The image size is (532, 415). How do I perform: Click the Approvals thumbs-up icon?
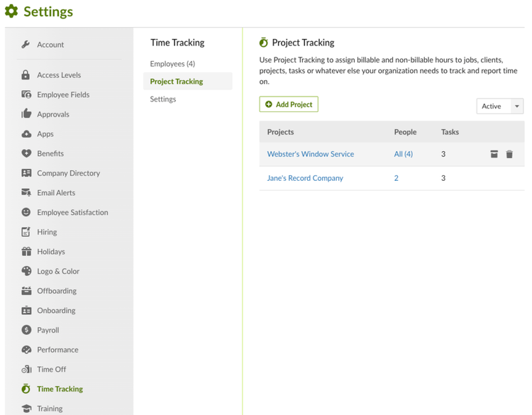point(26,114)
